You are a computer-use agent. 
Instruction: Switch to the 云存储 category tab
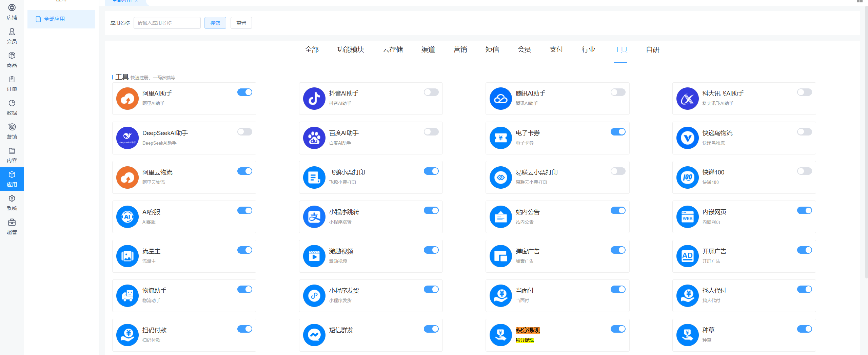click(393, 50)
